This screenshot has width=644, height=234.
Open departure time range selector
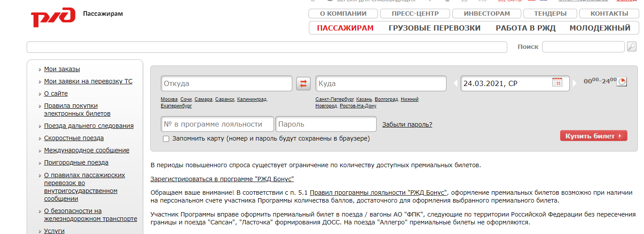[x=621, y=82]
